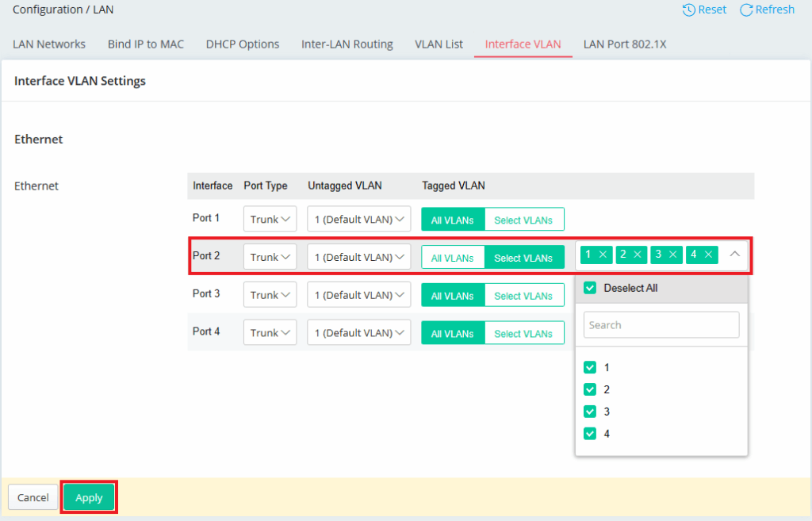Image resolution: width=812 pixels, height=521 pixels.
Task: Click the Reset icon at top right
Action: pos(689,10)
